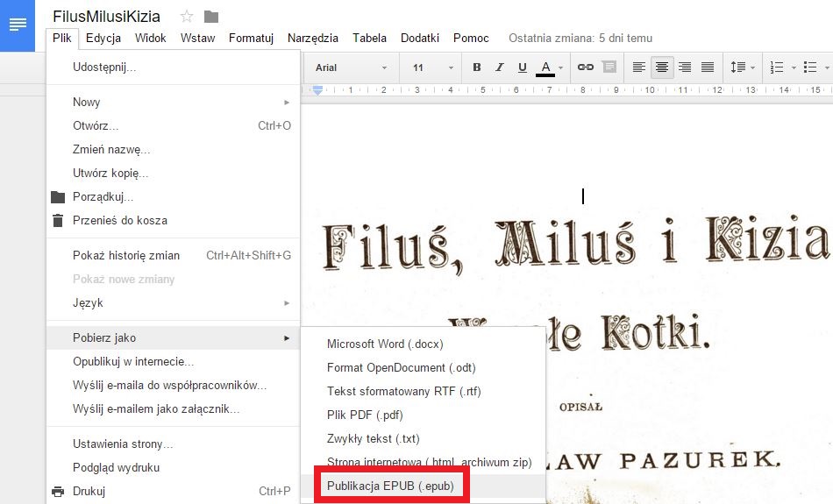Click Drukuj with the printer icon
This screenshot has height=504, width=833.
(174, 491)
